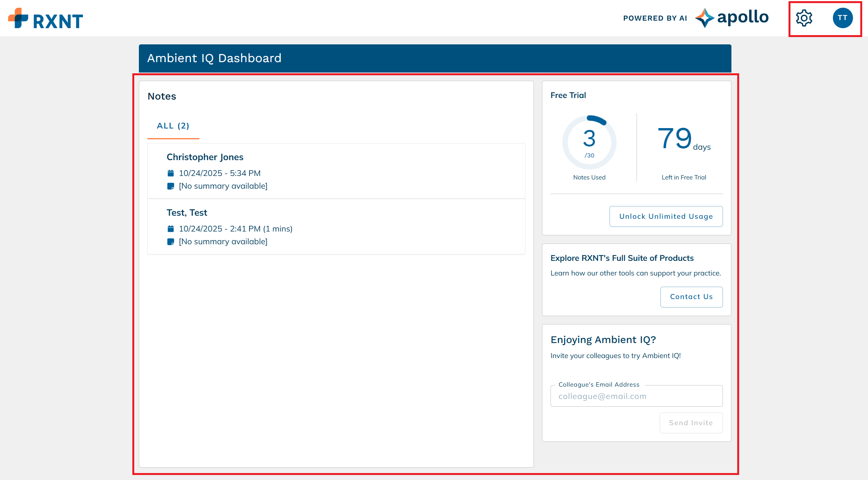The height and width of the screenshot is (480, 868).
Task: Click calendar icon on Christopher Jones note
Action: click(x=171, y=173)
